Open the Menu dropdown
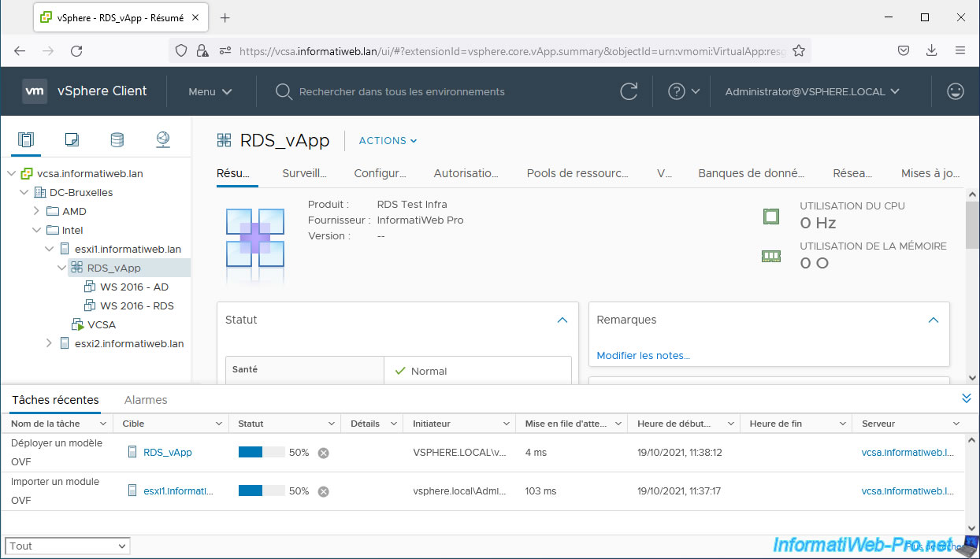 coord(210,91)
